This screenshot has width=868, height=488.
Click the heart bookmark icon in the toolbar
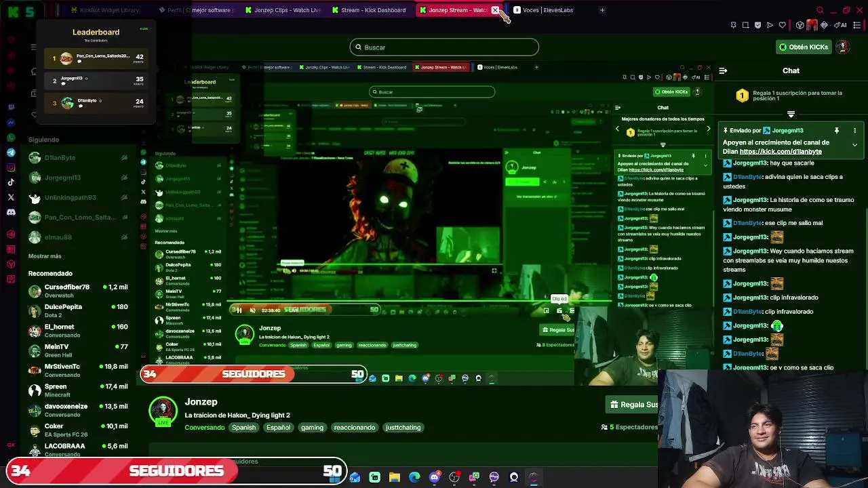tap(782, 25)
